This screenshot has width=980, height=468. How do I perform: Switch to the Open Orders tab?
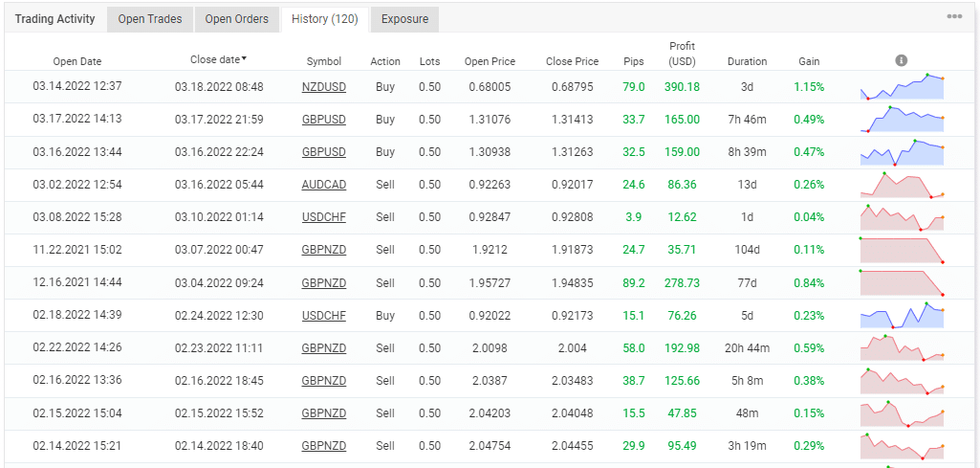pyautogui.click(x=237, y=19)
